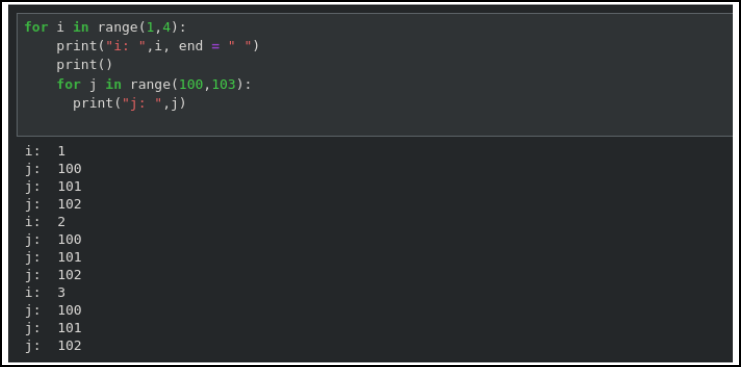
Task: Click the 'for' keyword on first line
Action: click(x=36, y=27)
